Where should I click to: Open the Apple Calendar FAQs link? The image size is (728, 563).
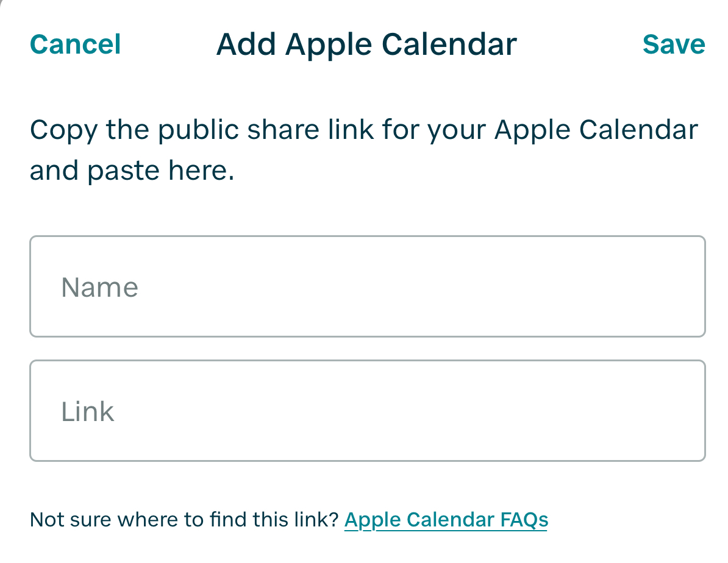(x=446, y=520)
